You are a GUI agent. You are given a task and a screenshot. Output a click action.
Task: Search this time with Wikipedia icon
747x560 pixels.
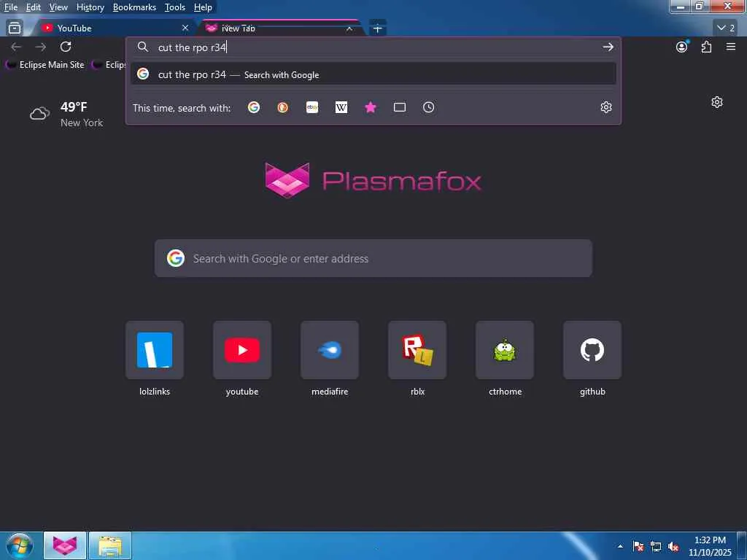click(x=341, y=108)
